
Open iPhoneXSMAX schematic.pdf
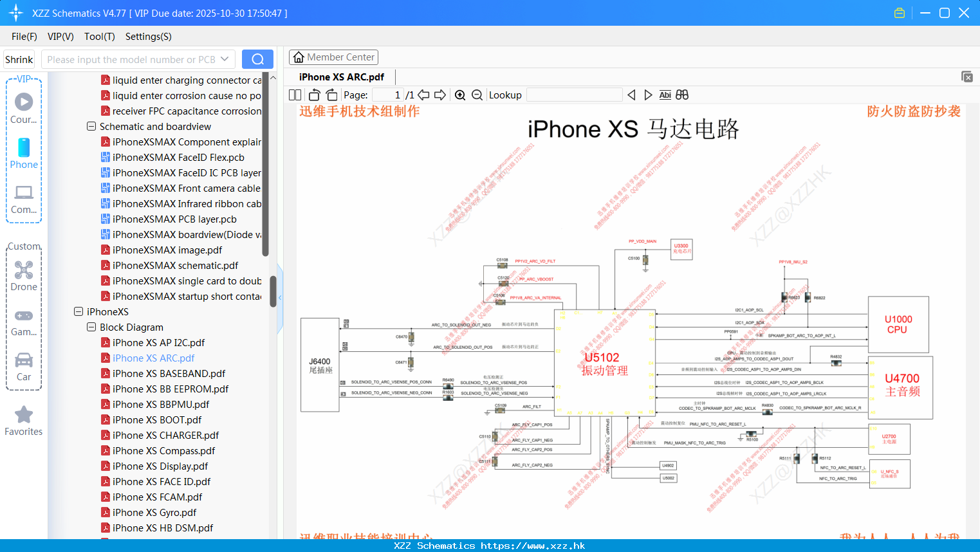[x=175, y=265]
